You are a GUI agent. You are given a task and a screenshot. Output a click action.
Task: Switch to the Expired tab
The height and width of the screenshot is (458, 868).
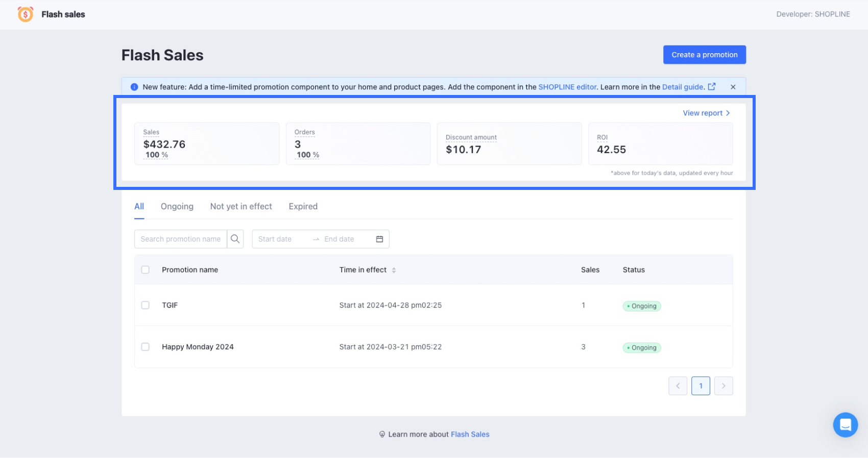coord(303,206)
